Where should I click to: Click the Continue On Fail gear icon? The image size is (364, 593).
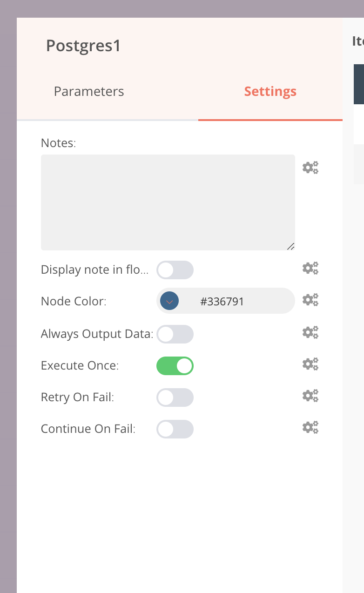pos(310,427)
